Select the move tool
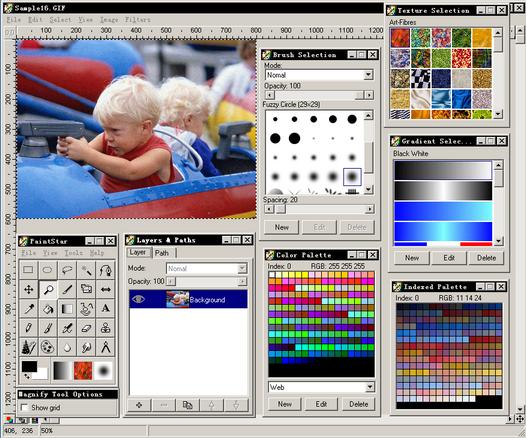The height and width of the screenshot is (438, 526). (29, 289)
